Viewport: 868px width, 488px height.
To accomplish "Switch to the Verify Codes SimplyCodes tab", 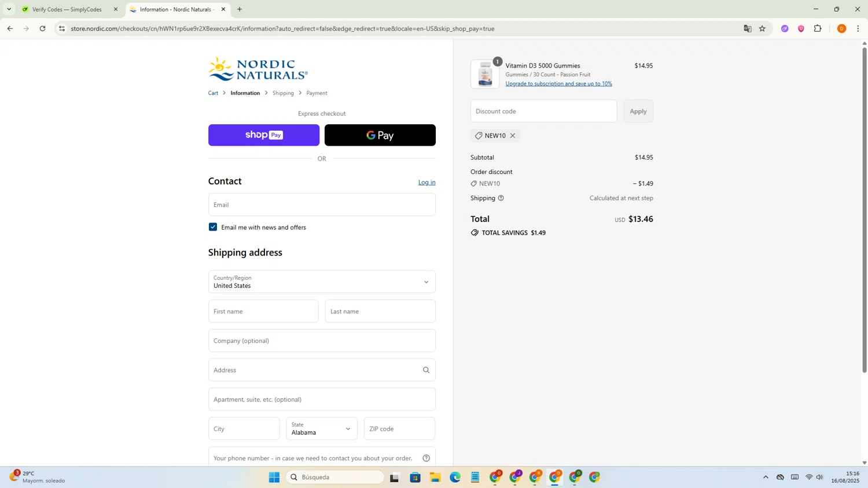I will (67, 9).
